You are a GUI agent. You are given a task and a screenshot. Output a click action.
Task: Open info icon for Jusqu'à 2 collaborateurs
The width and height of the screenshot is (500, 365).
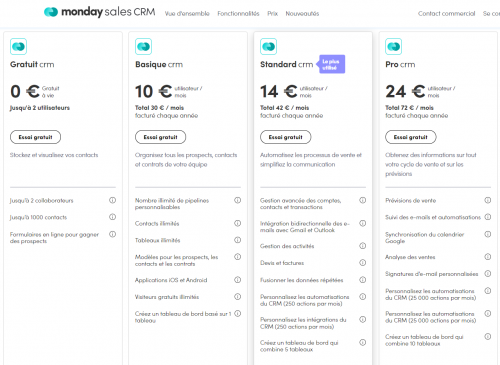[x=113, y=200]
